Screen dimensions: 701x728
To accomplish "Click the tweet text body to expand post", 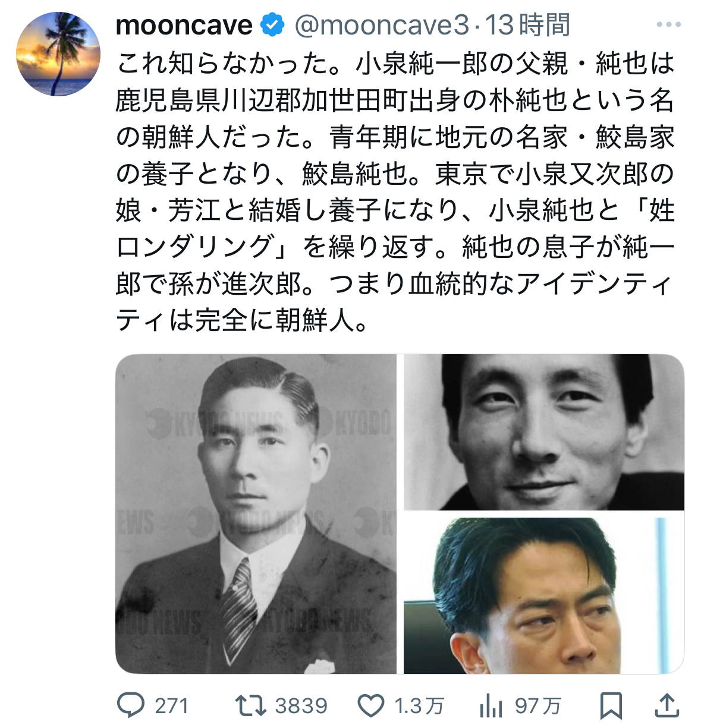I will [395, 192].
